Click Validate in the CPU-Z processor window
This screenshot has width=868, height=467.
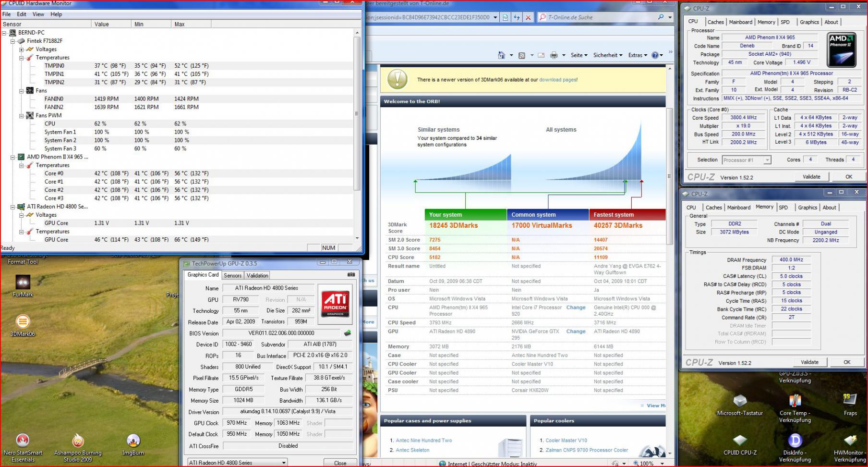point(811,177)
